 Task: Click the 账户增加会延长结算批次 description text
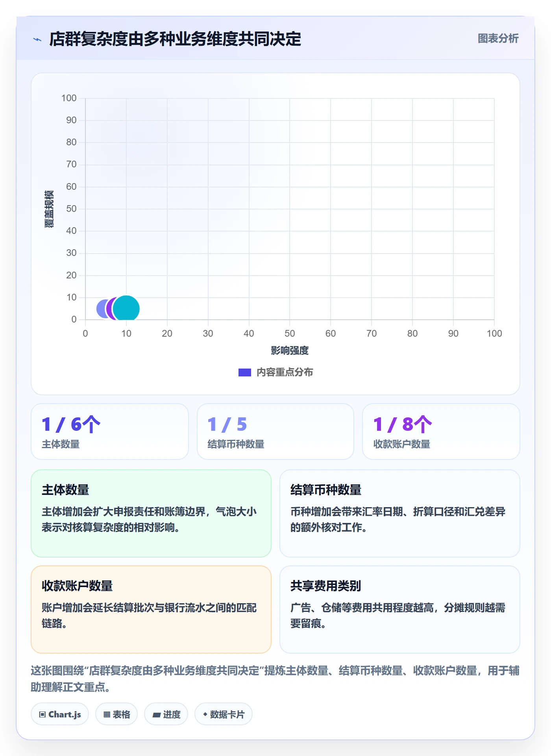coord(149,615)
